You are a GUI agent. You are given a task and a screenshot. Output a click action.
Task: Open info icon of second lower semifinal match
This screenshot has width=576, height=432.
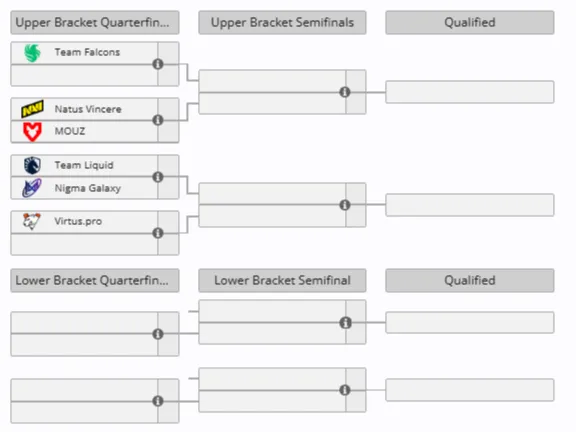345,390
